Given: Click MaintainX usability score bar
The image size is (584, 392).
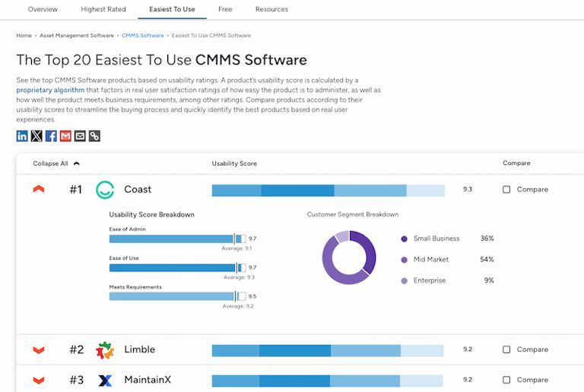Looking at the screenshot, I should tap(328, 381).
